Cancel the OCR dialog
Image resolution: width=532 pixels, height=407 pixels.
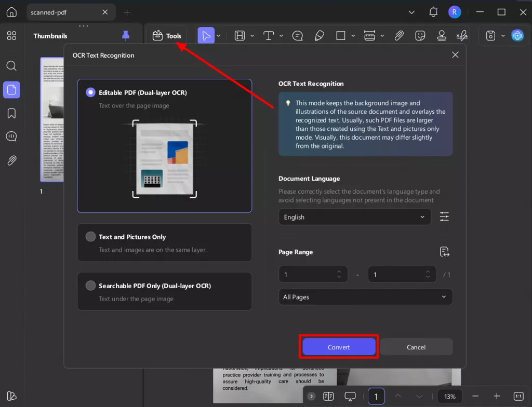pos(416,347)
